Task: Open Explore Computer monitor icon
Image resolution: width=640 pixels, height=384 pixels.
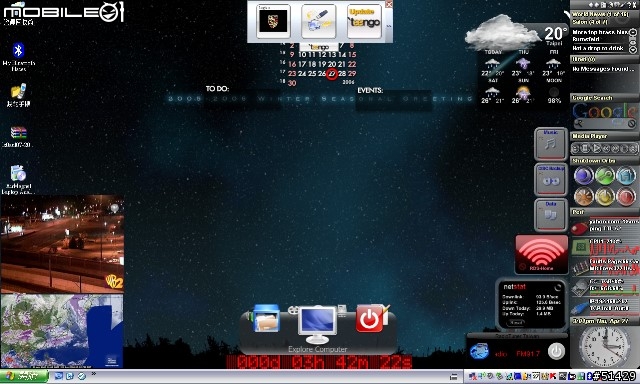Action: pos(318,325)
